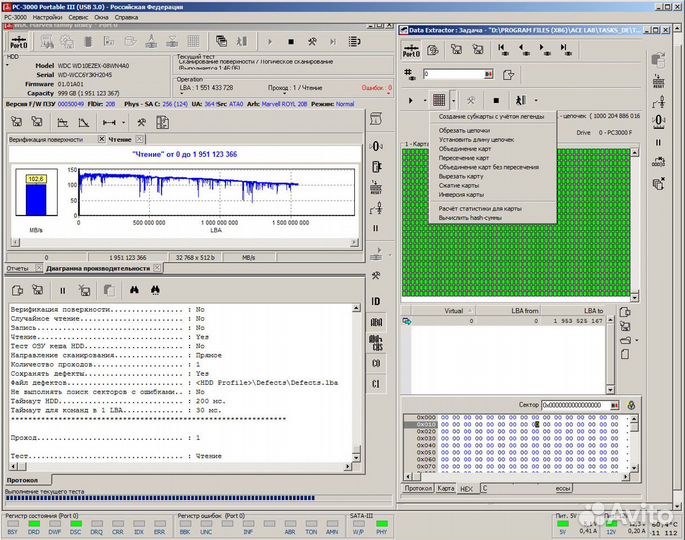This screenshot has height=540, width=685.
Task: Click the first binoculars search icon
Action: 134,290
